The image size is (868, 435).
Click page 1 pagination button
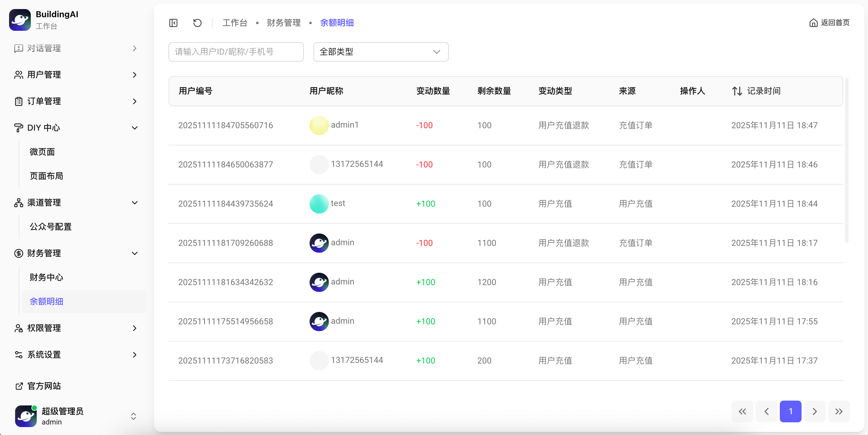(790, 411)
